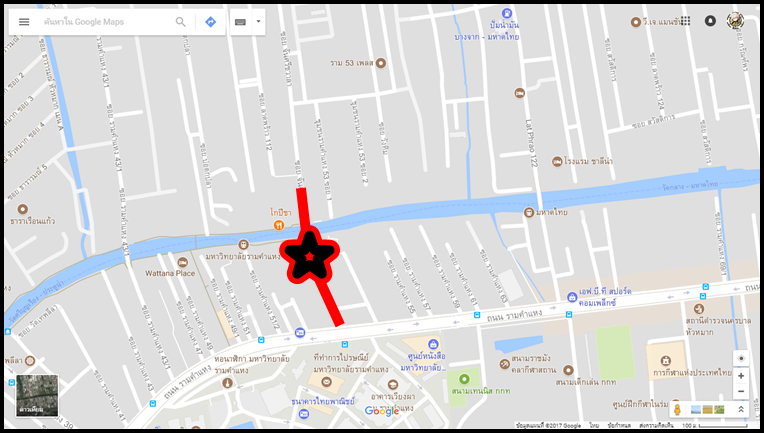This screenshot has width=764, height=433.
Task: Click the FBT Sports Complex shopping marker
Action: point(572,297)
